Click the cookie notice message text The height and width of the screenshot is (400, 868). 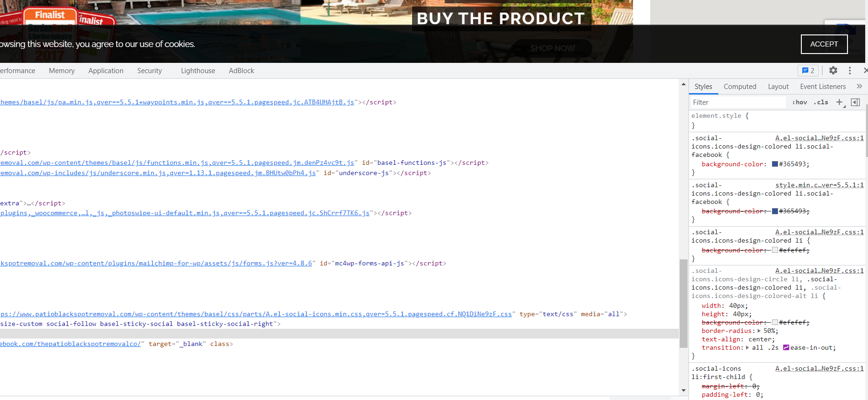click(97, 44)
